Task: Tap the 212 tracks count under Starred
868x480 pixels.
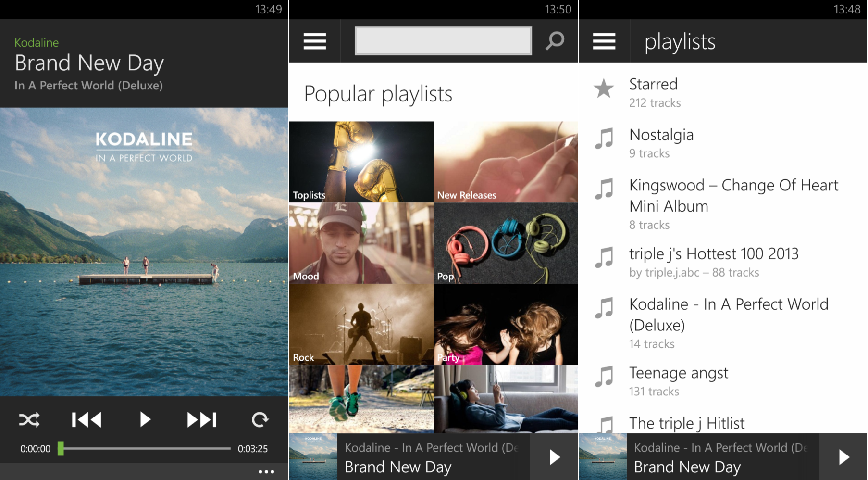Action: click(x=655, y=103)
